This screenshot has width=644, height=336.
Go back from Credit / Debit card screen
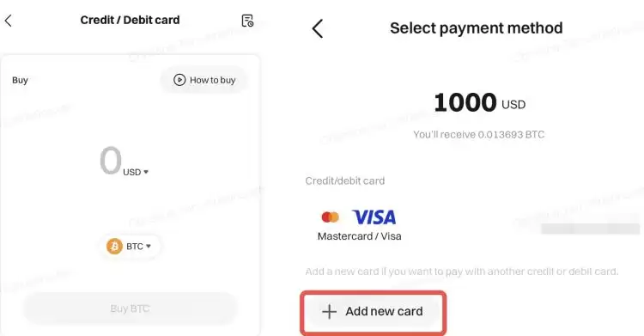pyautogui.click(x=9, y=20)
